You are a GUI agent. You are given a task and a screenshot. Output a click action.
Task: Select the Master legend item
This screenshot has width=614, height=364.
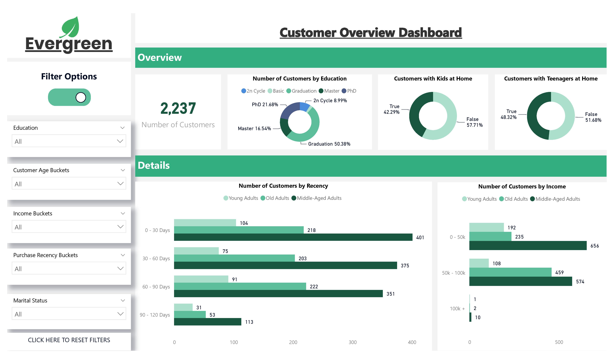[x=329, y=91]
